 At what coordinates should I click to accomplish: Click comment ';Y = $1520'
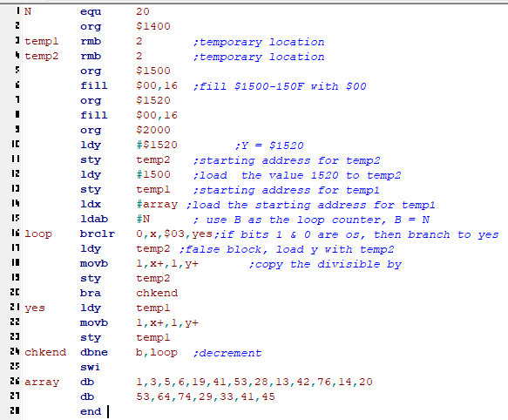tap(269, 146)
